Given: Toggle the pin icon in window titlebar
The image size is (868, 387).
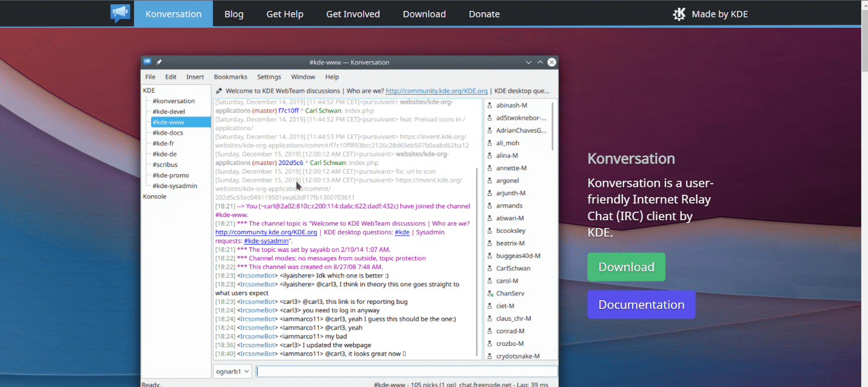Looking at the screenshot, I should pyautogui.click(x=159, y=62).
